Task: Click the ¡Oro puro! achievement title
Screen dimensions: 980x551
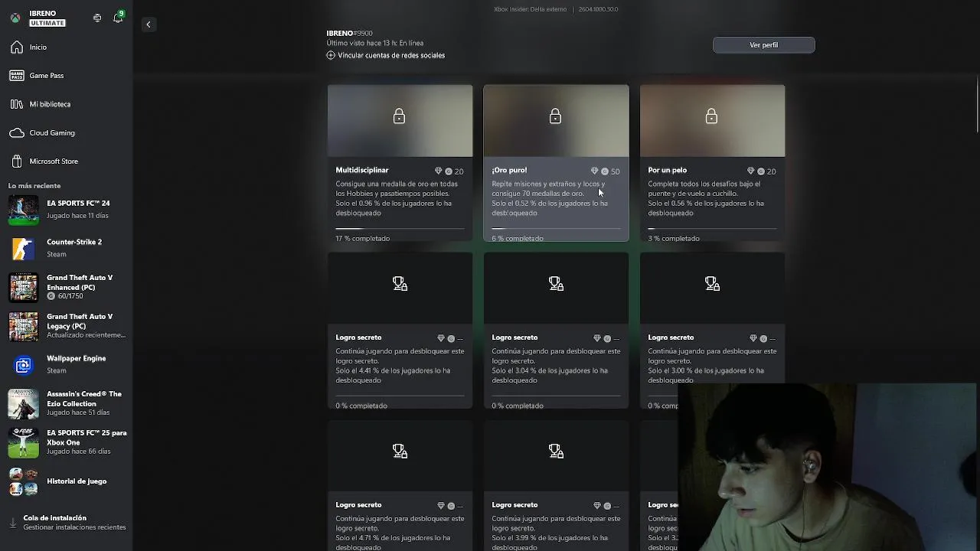Action: click(509, 170)
